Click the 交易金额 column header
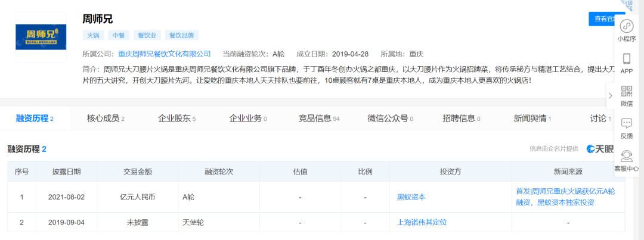 pyautogui.click(x=138, y=172)
